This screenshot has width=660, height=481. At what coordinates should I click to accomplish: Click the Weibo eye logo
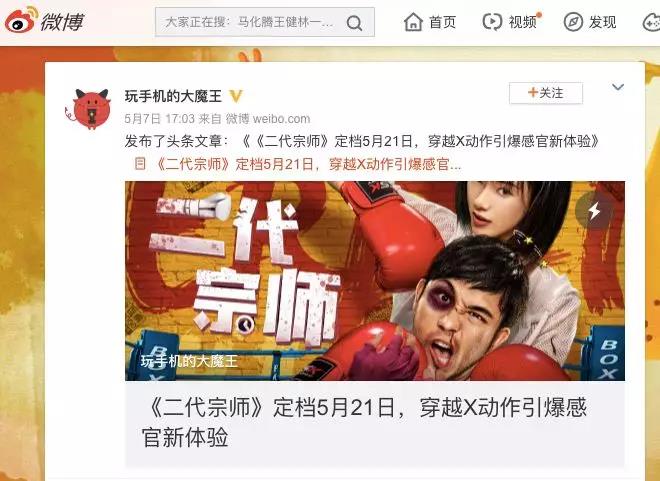(21, 21)
